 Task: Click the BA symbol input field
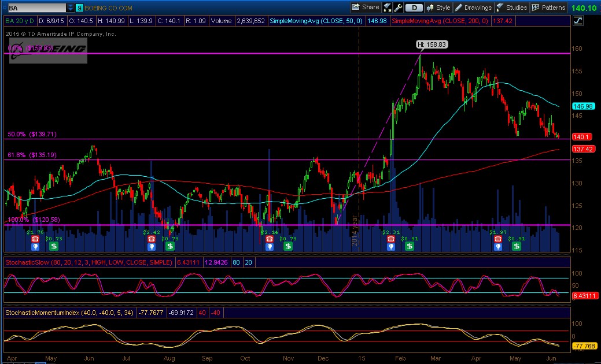[37, 8]
